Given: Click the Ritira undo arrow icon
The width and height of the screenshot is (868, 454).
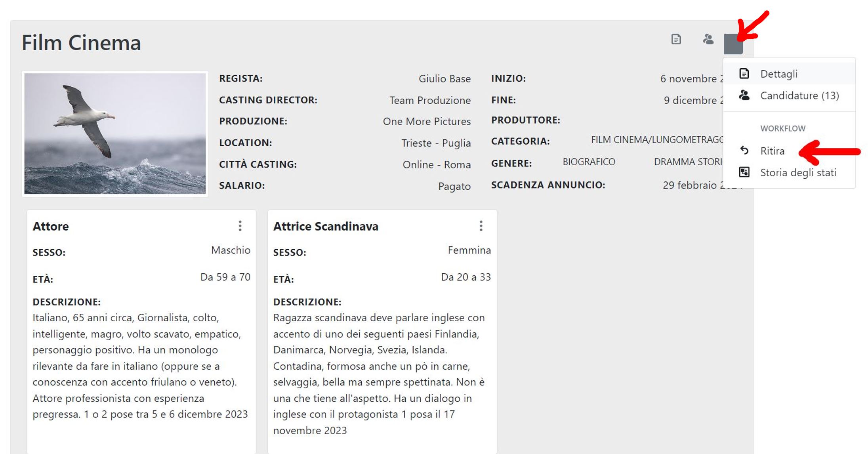Looking at the screenshot, I should point(744,151).
